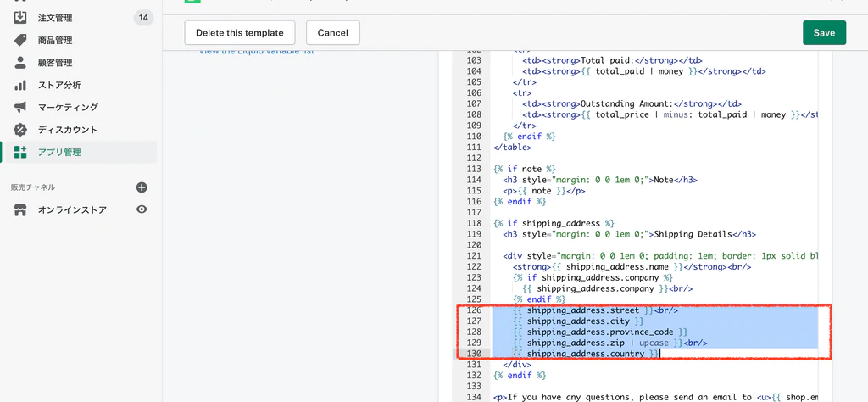Click the マーケティング megaphone icon
The image size is (868, 402).
tap(20, 107)
